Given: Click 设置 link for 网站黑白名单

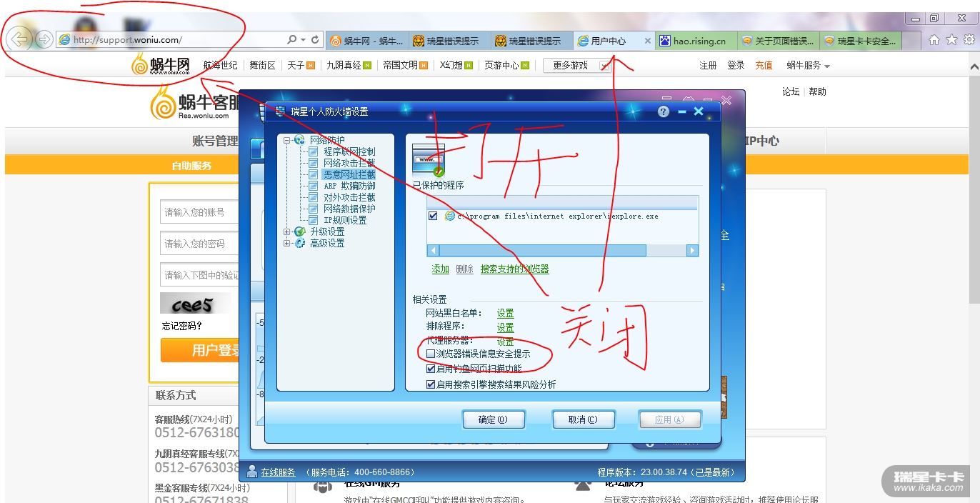Looking at the screenshot, I should pos(506,313).
